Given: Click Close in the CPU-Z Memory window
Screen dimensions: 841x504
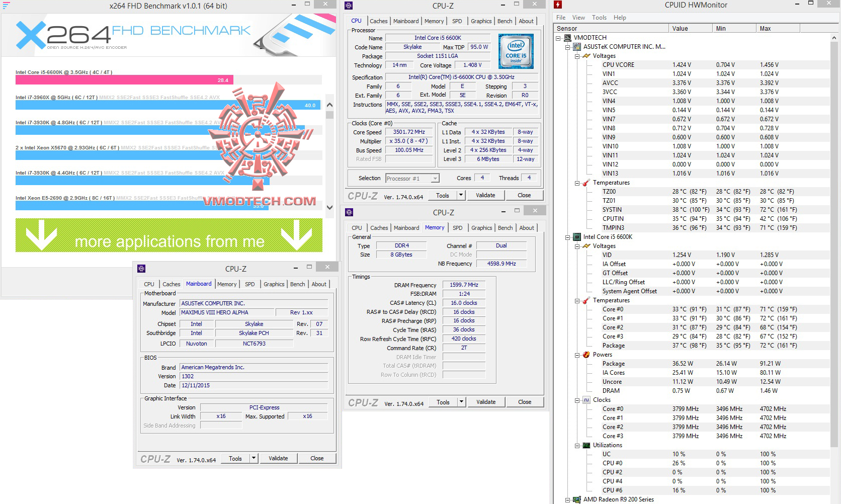Looking at the screenshot, I should click(x=525, y=402).
